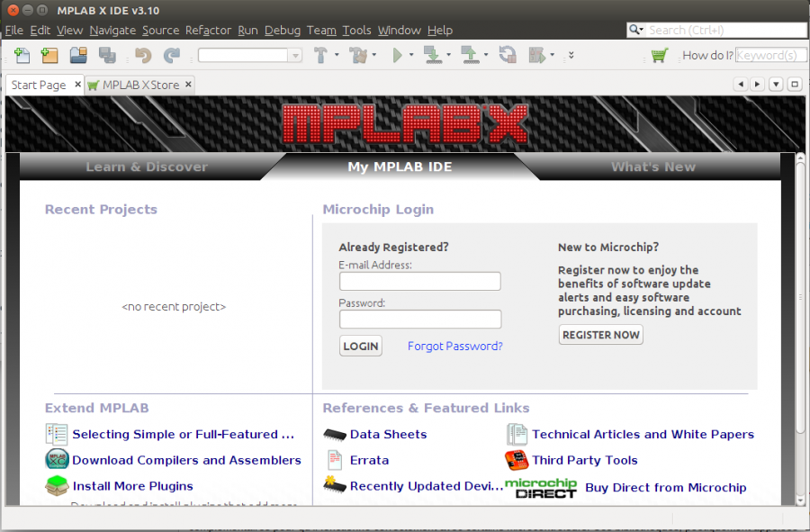Open the Refactor menu

(x=208, y=31)
